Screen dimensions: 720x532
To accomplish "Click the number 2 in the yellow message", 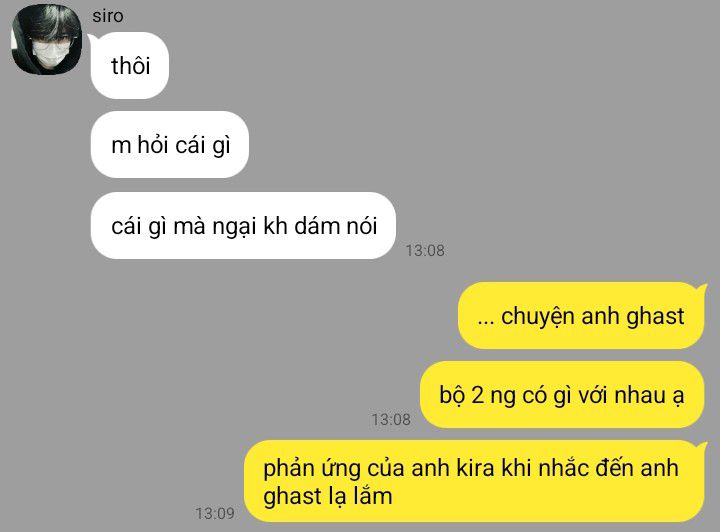I will tap(478, 395).
